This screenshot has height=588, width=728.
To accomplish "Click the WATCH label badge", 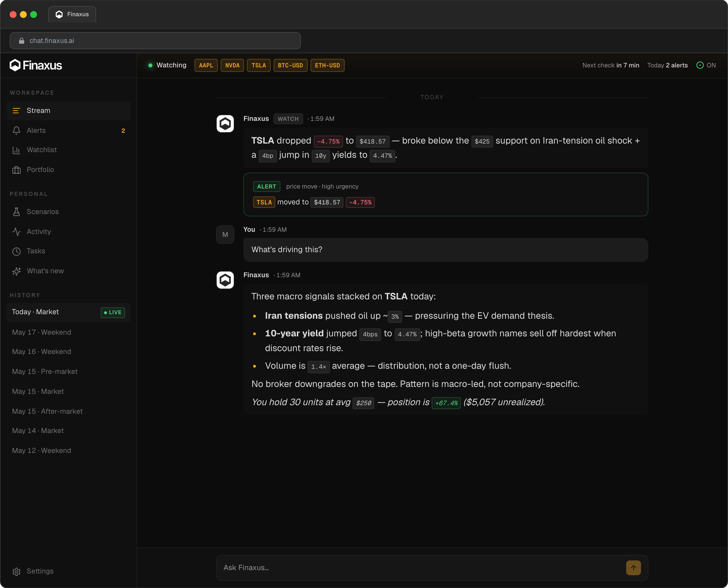I will (x=288, y=119).
